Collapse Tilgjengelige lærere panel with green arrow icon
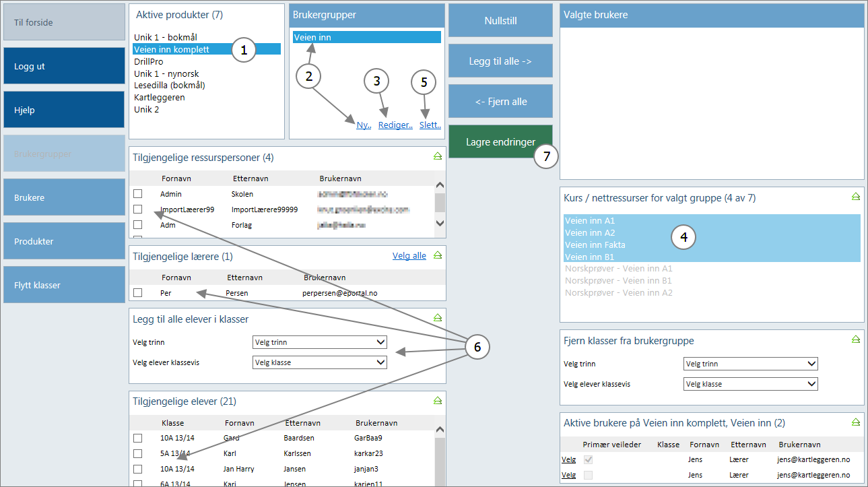Image resolution: width=868 pixels, height=487 pixels. [x=437, y=255]
